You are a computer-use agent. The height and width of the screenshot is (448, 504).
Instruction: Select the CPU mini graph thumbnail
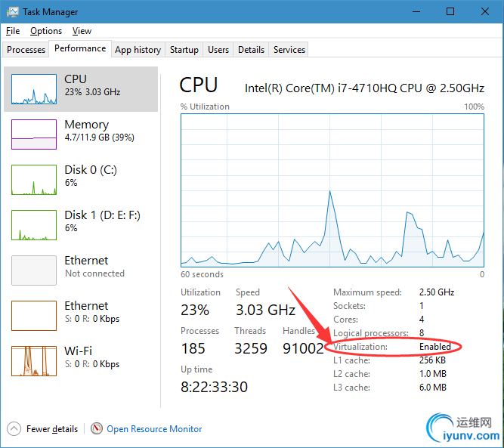coord(34,89)
